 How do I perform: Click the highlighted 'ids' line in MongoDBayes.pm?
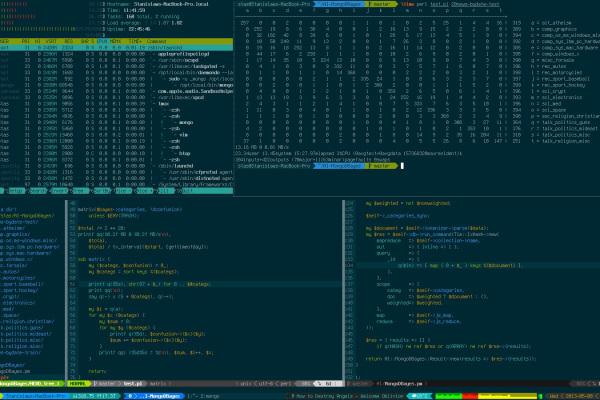(478, 265)
